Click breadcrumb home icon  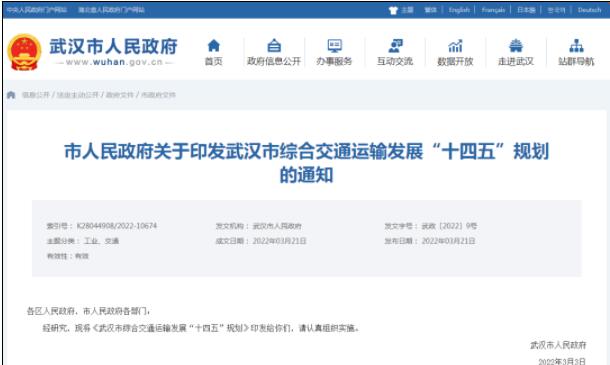point(11,95)
